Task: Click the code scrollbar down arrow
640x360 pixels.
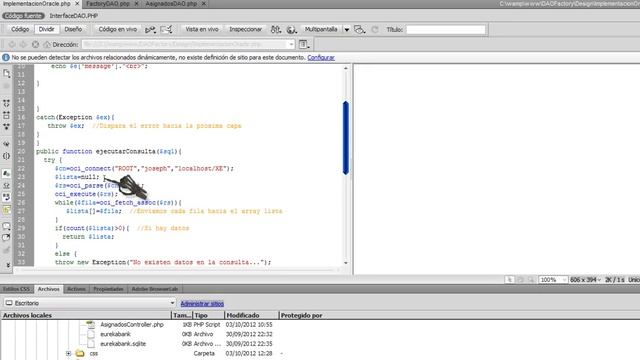Action: [x=346, y=263]
